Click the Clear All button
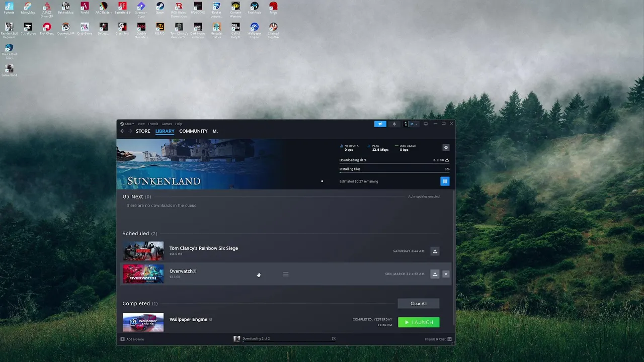Viewport: 644px width, 362px height. [419, 304]
